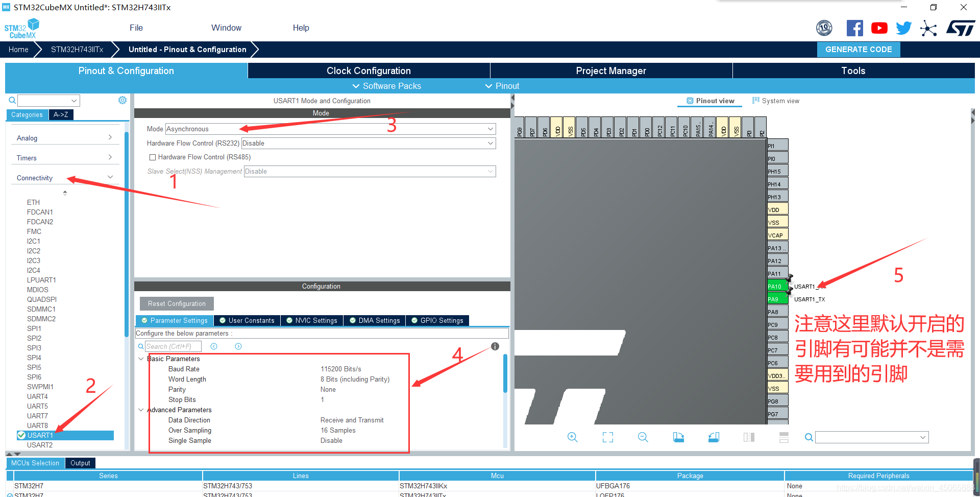
Task: Open the pin search combo box
Action: 872,437
